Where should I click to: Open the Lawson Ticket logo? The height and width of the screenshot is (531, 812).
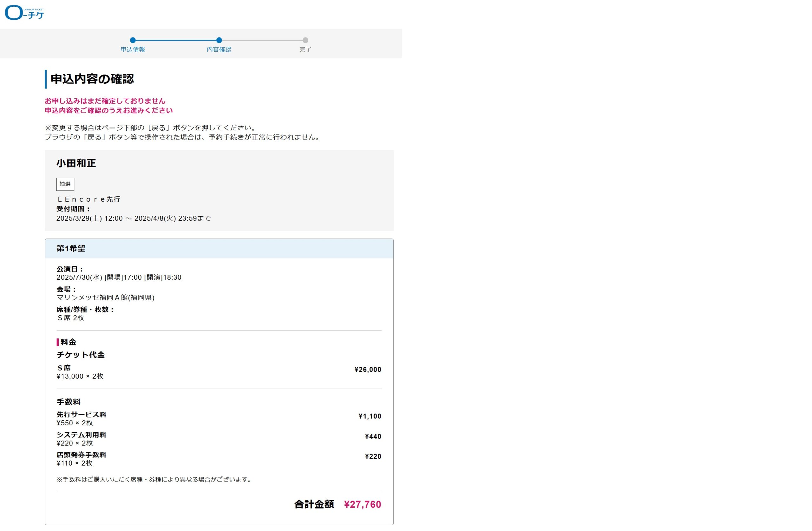(x=24, y=13)
